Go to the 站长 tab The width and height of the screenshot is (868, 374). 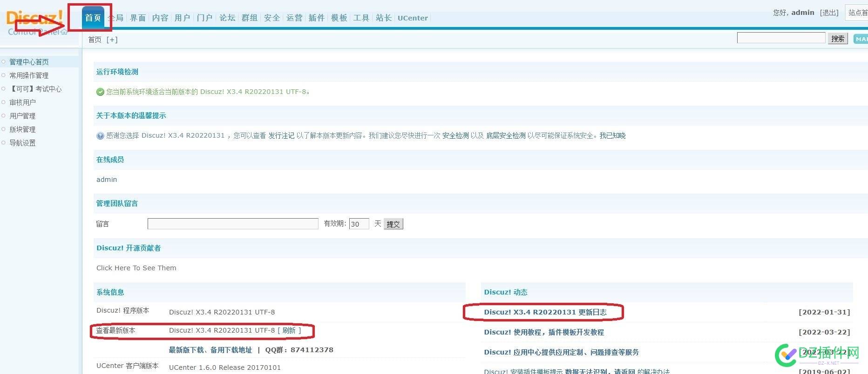[x=384, y=18]
